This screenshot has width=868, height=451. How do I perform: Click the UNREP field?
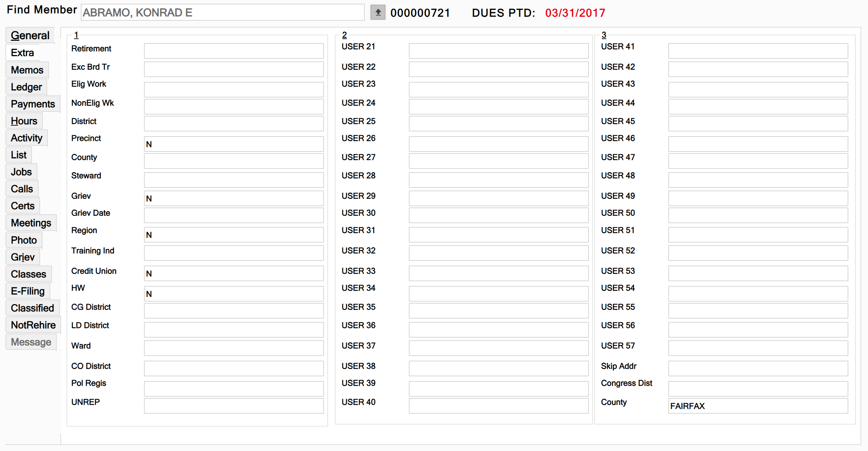[234, 406]
